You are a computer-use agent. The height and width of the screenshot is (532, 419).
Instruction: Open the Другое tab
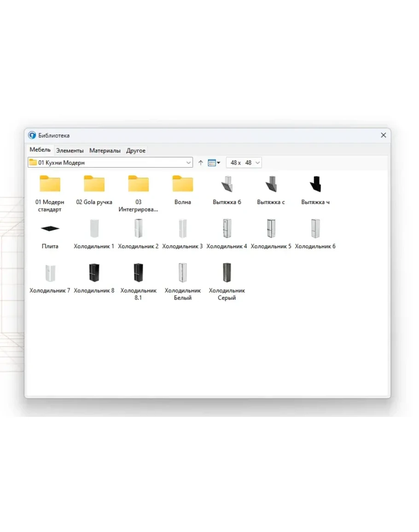click(x=136, y=151)
